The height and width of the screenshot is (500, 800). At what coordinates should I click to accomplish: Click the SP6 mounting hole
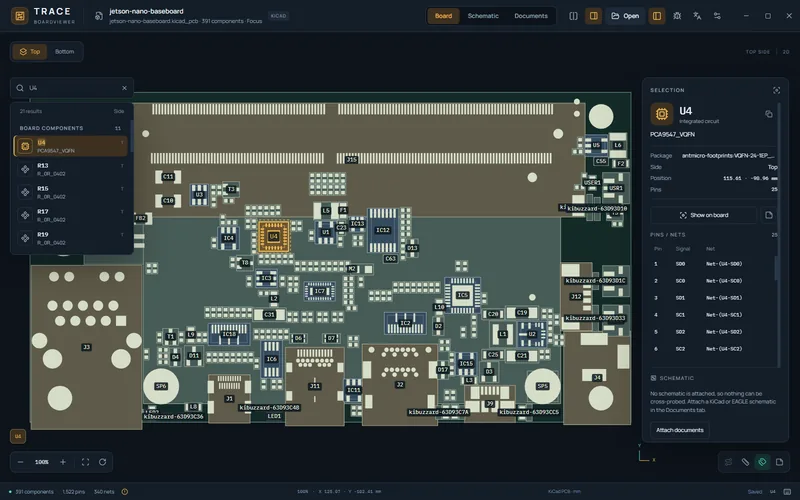point(161,386)
